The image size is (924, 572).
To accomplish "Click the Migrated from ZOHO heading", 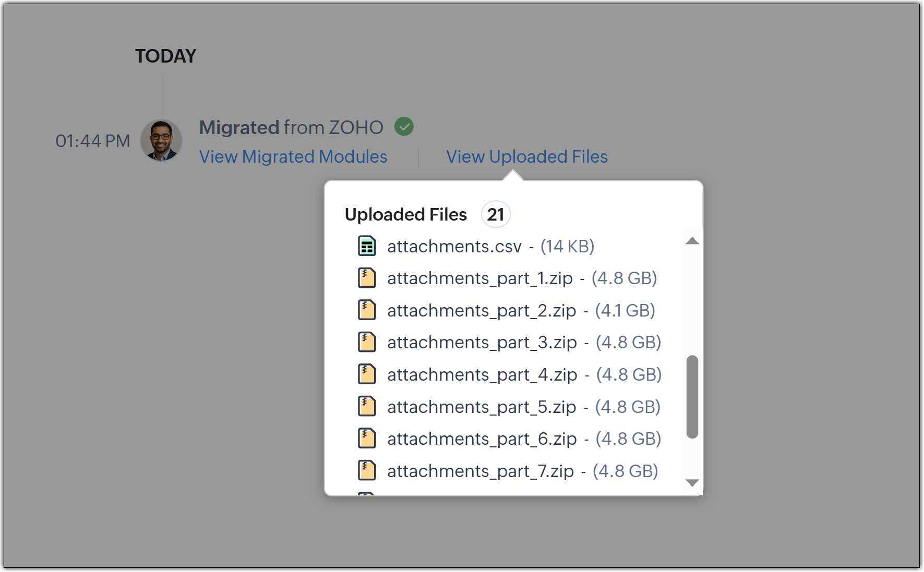I will point(291,128).
